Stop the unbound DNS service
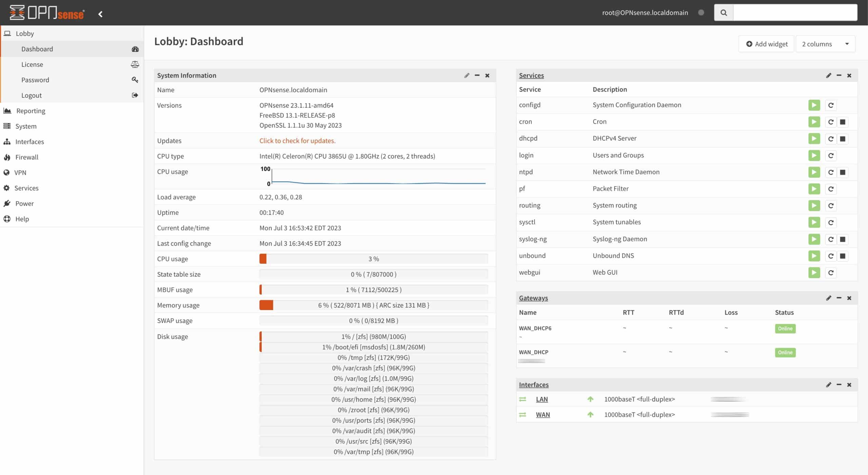This screenshot has width=868, height=475. [843, 256]
